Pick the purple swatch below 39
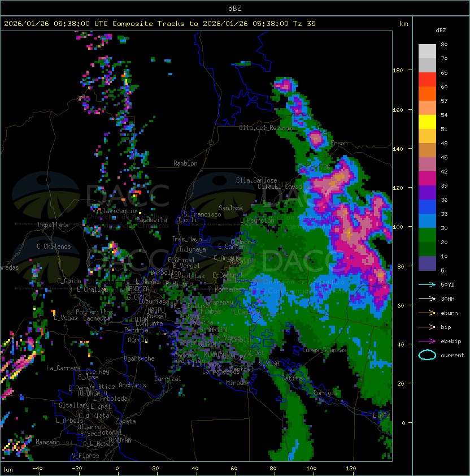 (427, 192)
